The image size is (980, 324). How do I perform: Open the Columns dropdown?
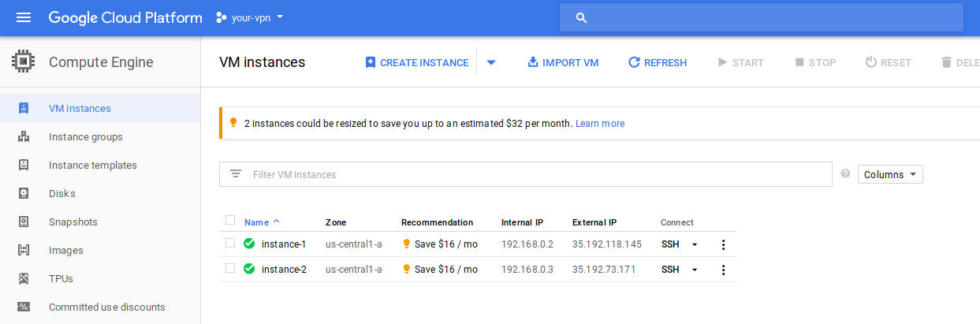889,174
